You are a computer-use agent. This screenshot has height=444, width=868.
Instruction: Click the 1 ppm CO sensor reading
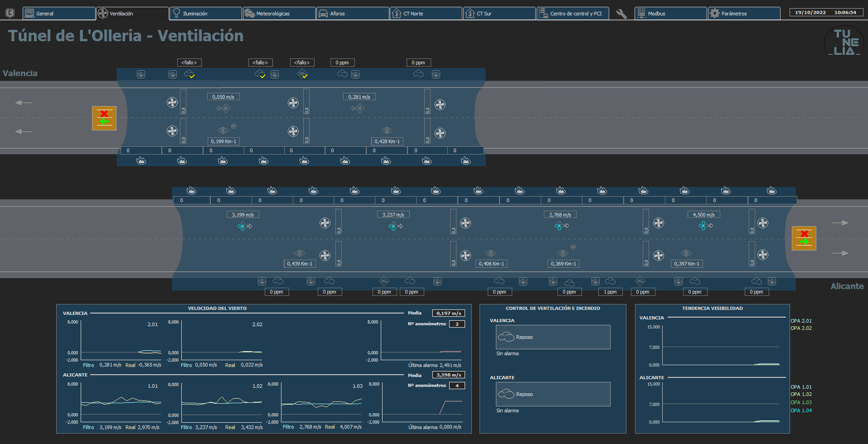[x=611, y=292]
